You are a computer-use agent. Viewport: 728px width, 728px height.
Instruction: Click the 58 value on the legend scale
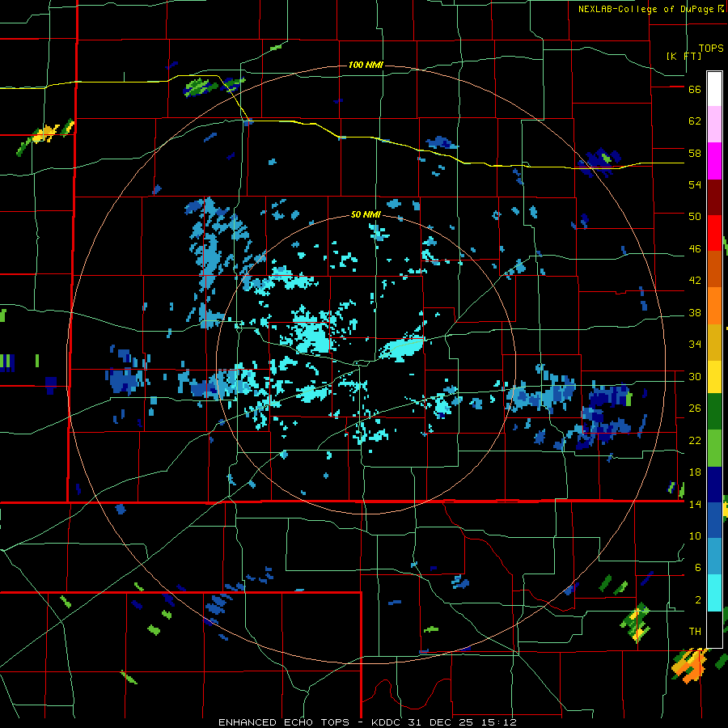point(695,153)
